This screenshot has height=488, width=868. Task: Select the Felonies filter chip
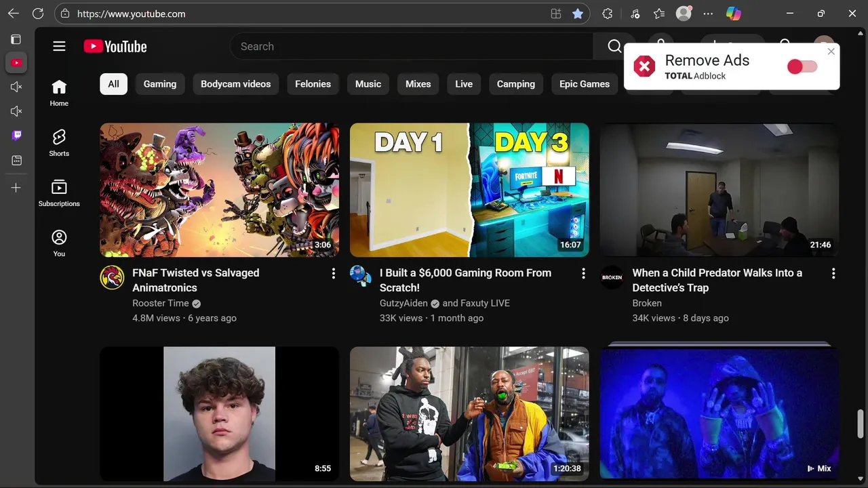tap(313, 84)
